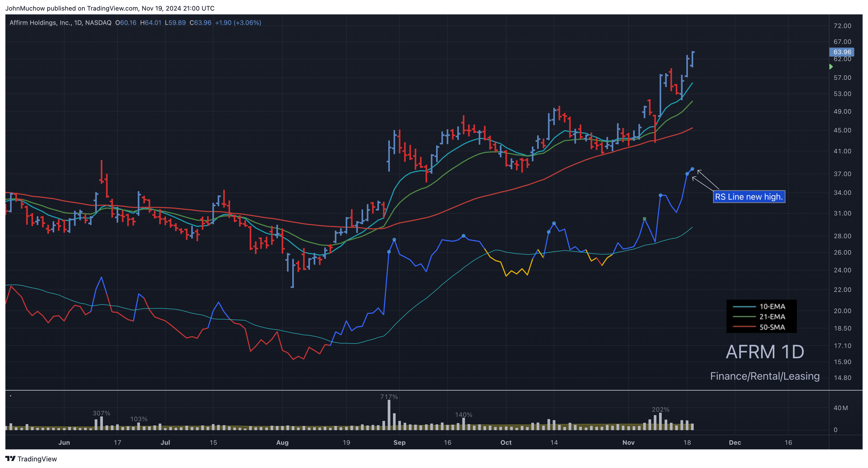Click the Nov label on time axis

628,442
